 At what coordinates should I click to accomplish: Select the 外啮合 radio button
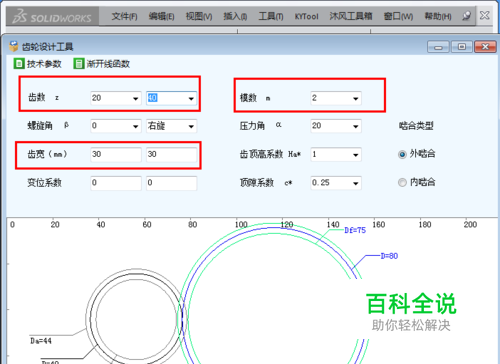(402, 154)
